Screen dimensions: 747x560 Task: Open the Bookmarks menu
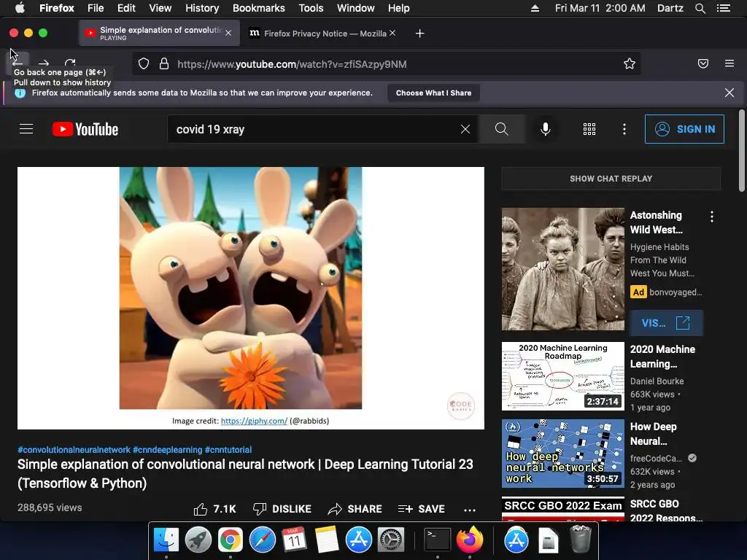[x=259, y=8]
